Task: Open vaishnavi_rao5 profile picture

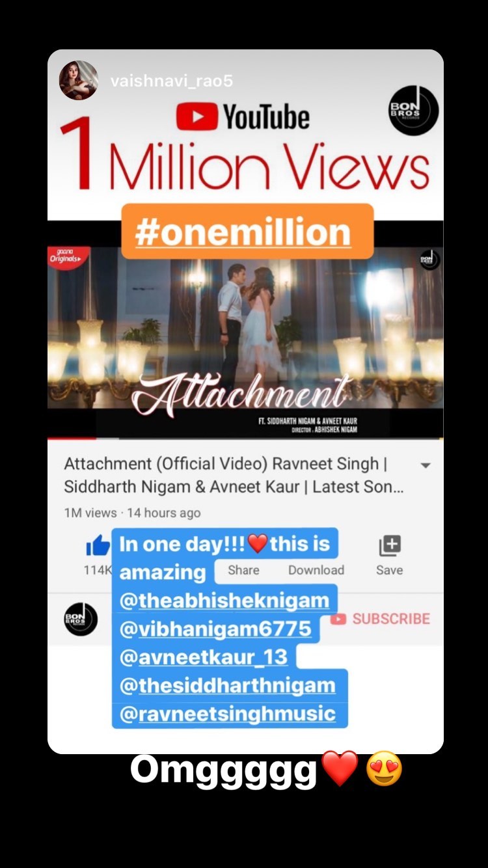Action: coord(79,81)
